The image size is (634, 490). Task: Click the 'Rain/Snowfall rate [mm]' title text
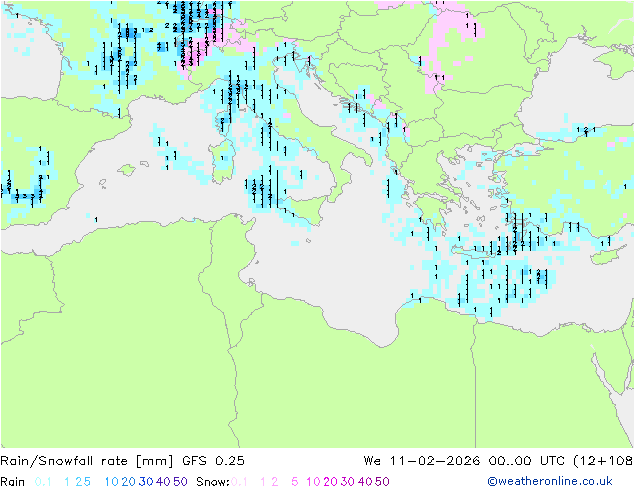(87, 461)
